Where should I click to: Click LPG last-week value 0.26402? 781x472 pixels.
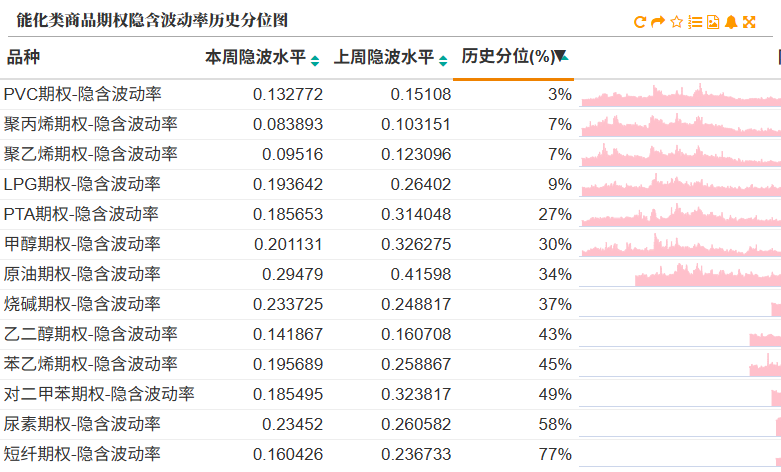point(421,184)
